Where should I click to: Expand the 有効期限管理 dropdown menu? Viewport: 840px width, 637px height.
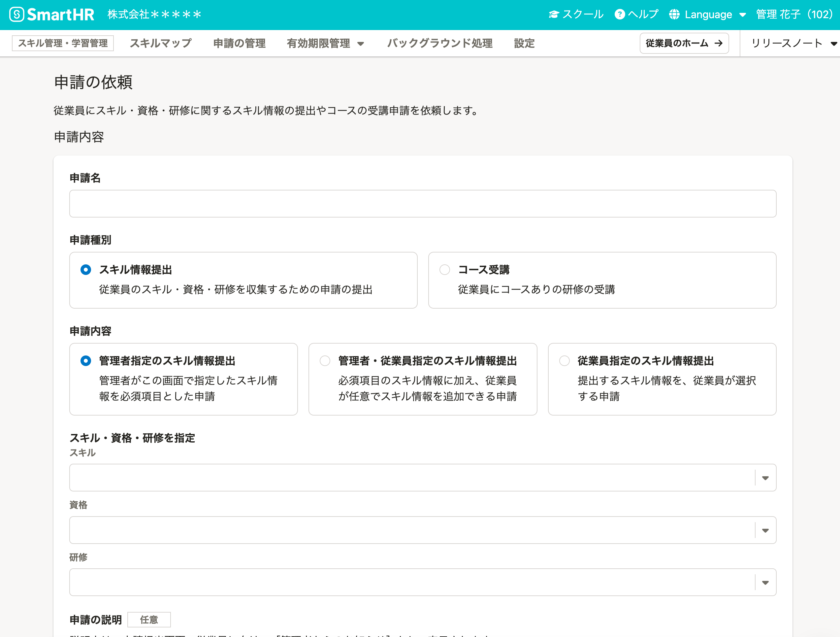[325, 43]
